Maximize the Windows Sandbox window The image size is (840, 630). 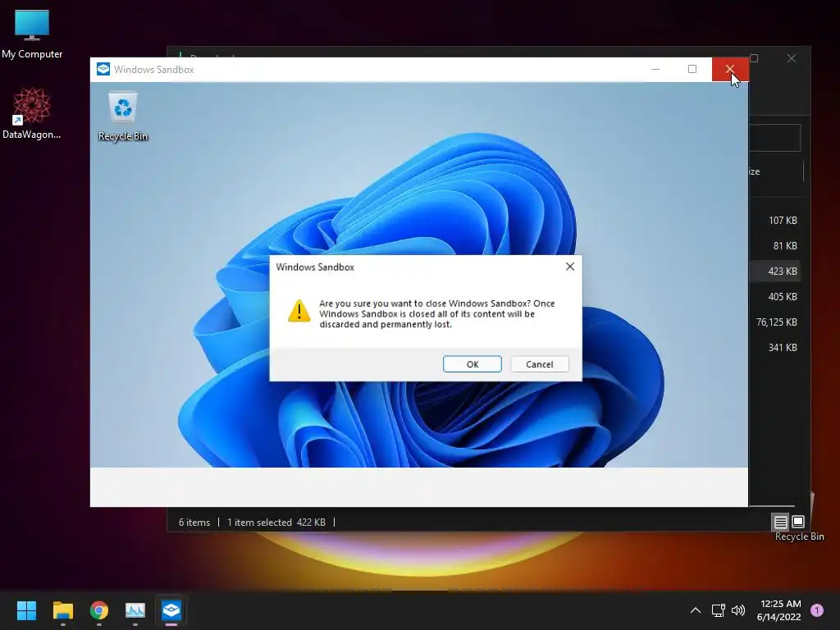click(692, 69)
